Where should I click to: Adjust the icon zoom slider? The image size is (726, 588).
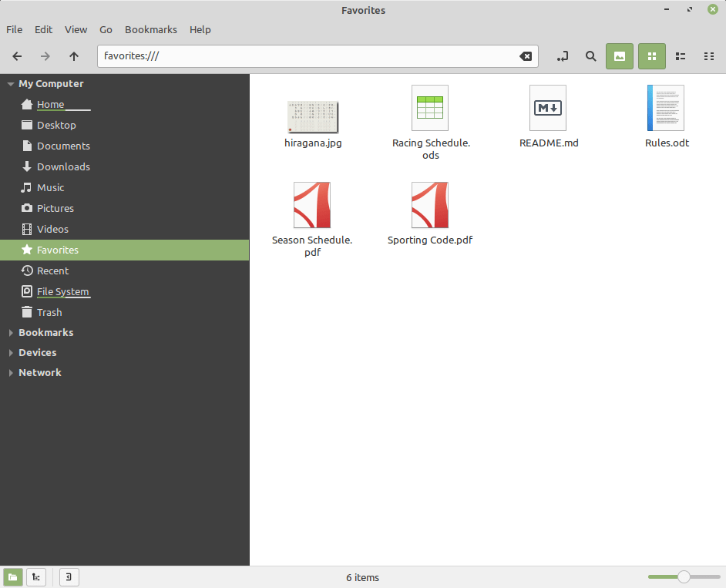pos(684,577)
